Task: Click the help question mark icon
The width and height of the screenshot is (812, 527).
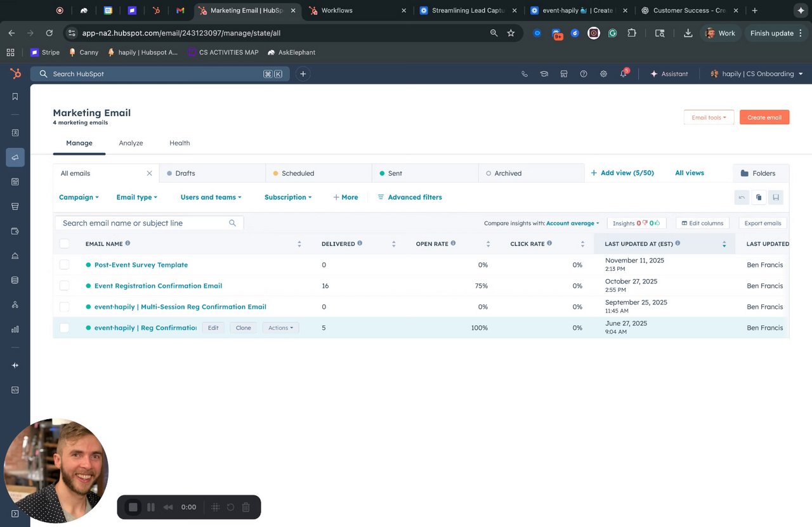Action: [x=584, y=74]
